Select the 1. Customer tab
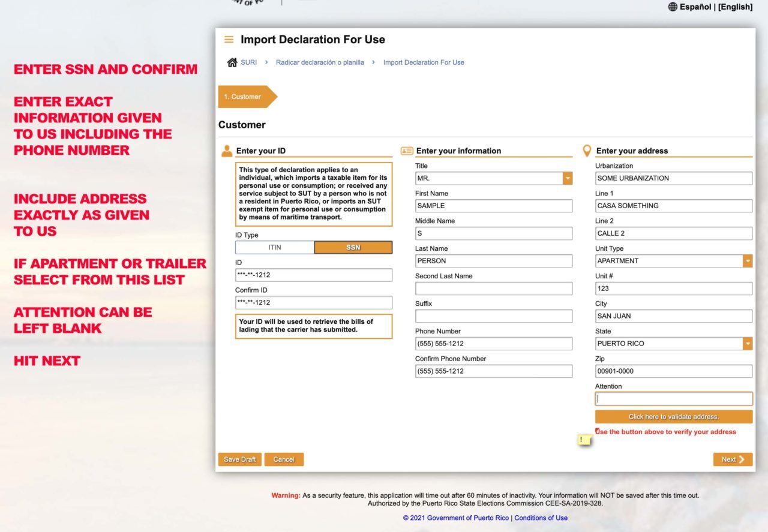 [x=242, y=95]
